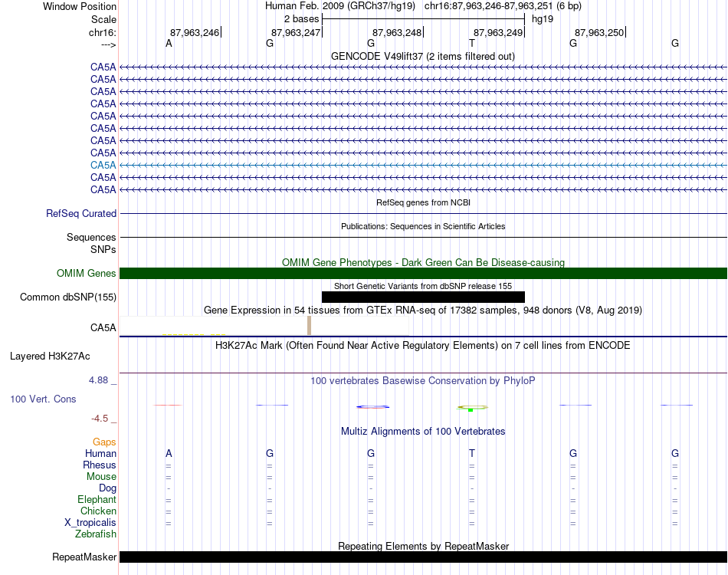Click the Gaps label in Multiz track
Viewport: 728px width, 575px height.
104,442
